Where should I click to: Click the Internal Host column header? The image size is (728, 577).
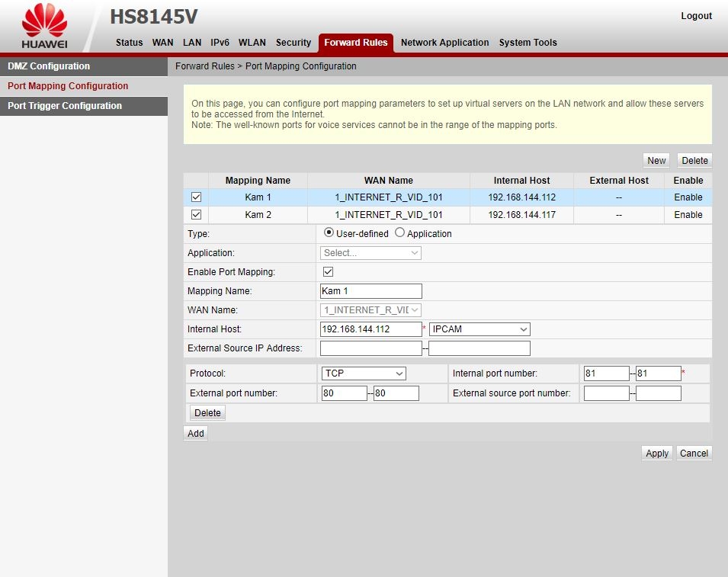522,181
